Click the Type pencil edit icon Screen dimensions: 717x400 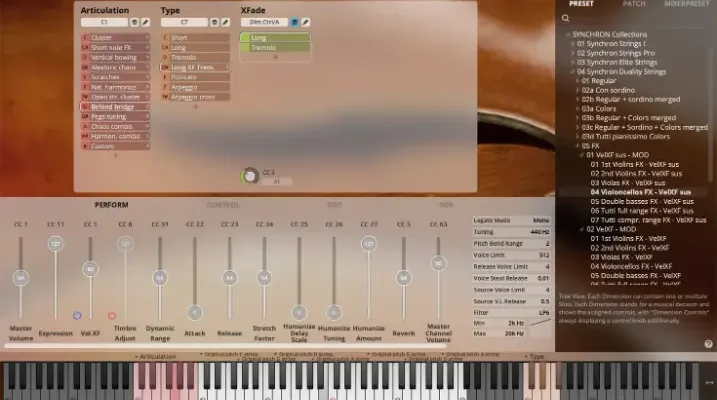(226, 21)
